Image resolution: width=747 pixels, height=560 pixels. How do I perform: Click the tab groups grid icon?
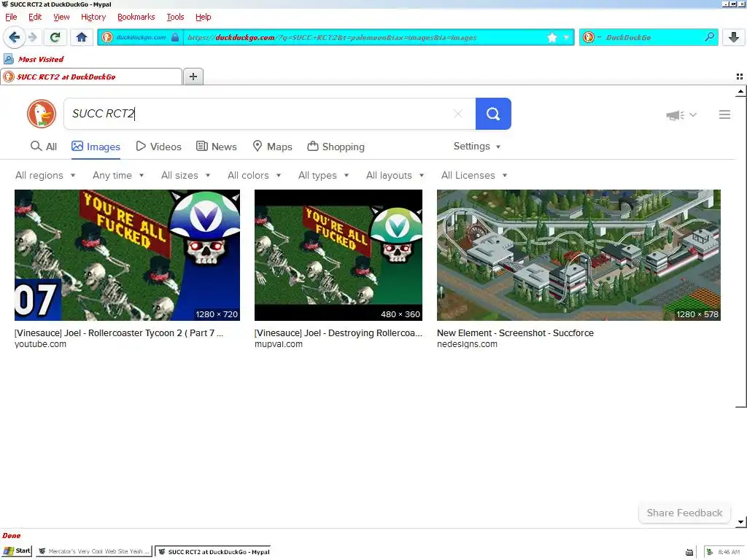tap(740, 76)
